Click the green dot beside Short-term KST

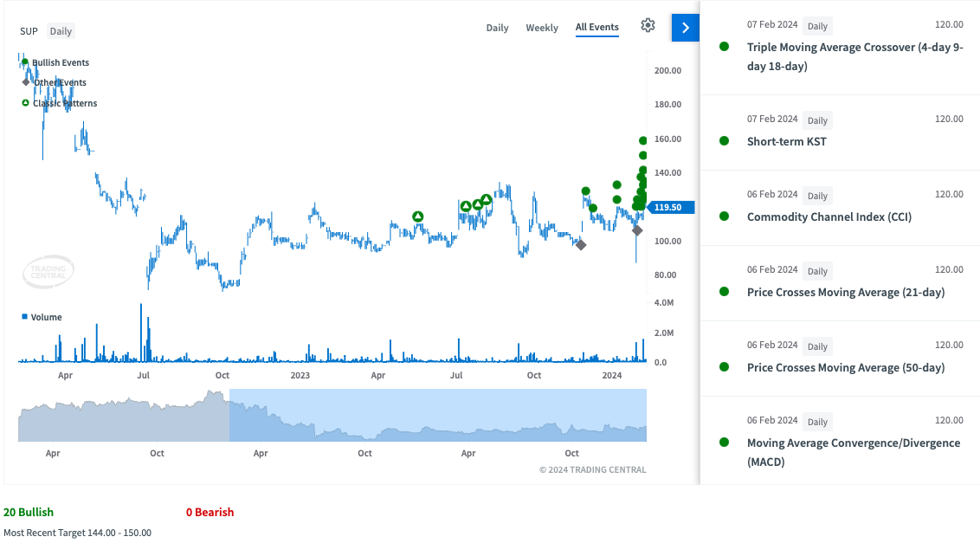click(725, 141)
